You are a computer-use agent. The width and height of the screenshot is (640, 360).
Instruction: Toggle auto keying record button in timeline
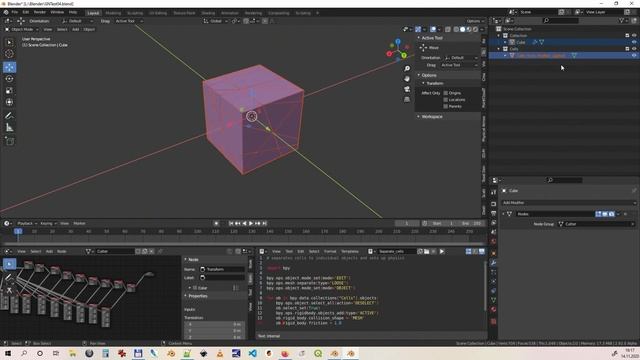[x=216, y=223]
